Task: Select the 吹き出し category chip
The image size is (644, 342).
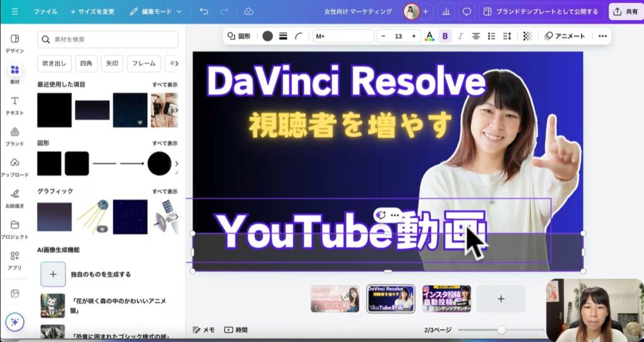Action: [53, 63]
